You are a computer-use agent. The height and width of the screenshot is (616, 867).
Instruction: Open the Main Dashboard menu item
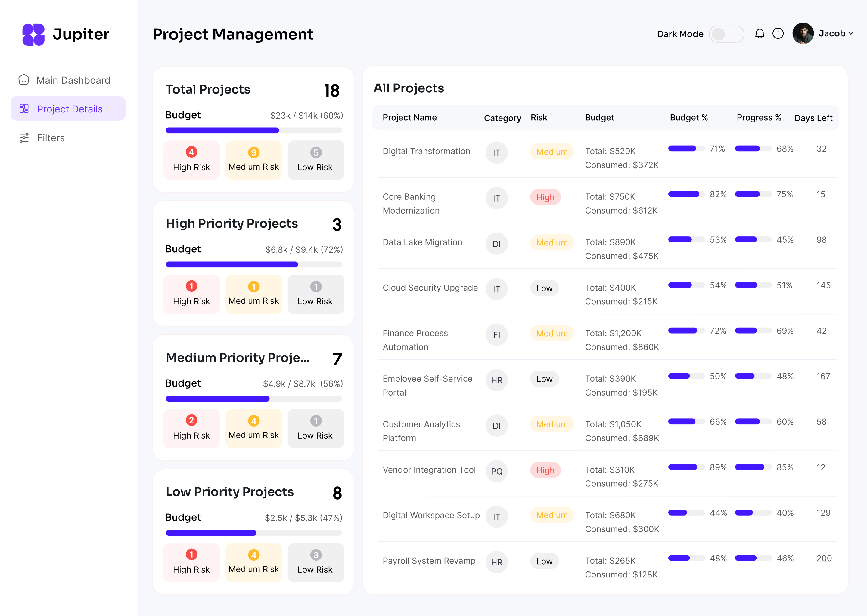(x=73, y=80)
